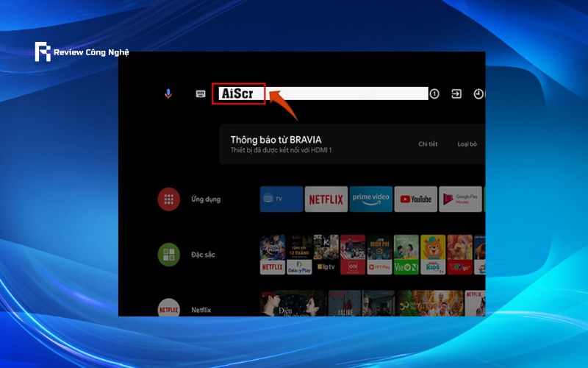Click the Review Công Nghệ logo

point(82,52)
